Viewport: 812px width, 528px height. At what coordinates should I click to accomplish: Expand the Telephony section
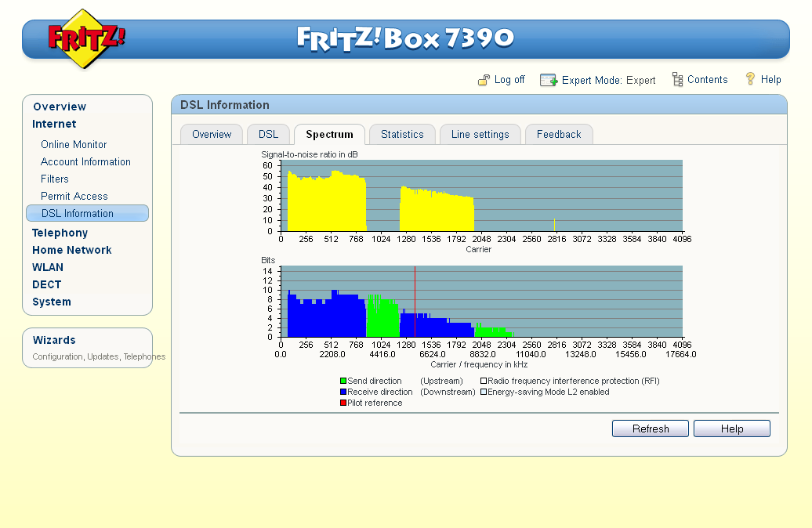point(60,233)
